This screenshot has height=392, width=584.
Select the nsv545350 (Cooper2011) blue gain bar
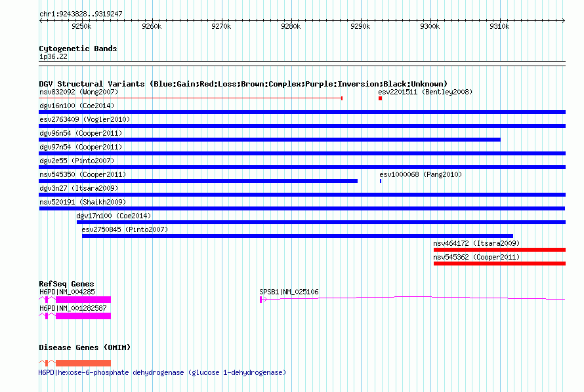click(198, 181)
